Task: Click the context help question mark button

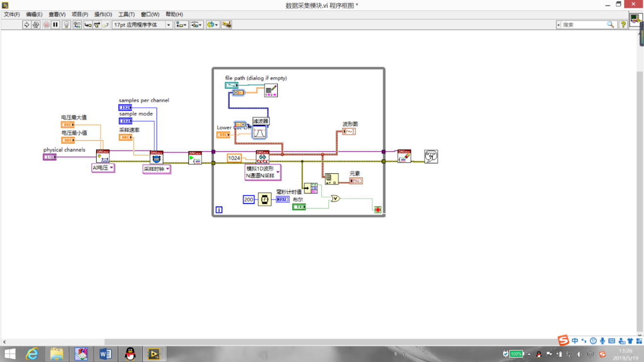Action: pyautogui.click(x=623, y=24)
